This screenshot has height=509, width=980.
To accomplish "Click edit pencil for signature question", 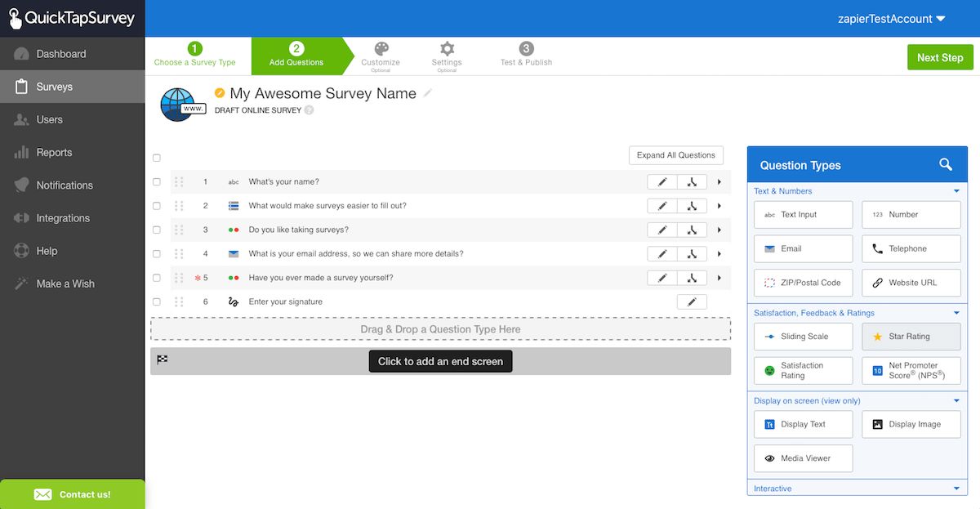I will [692, 302].
